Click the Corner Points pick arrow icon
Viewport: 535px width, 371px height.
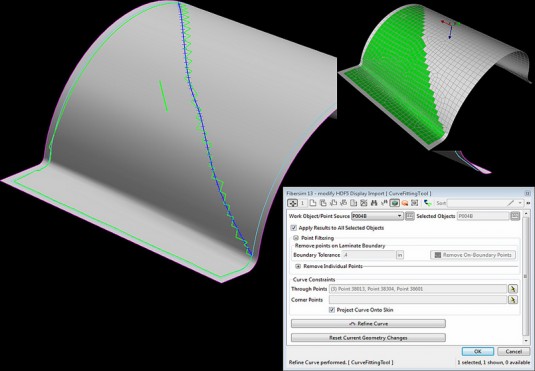coord(512,300)
